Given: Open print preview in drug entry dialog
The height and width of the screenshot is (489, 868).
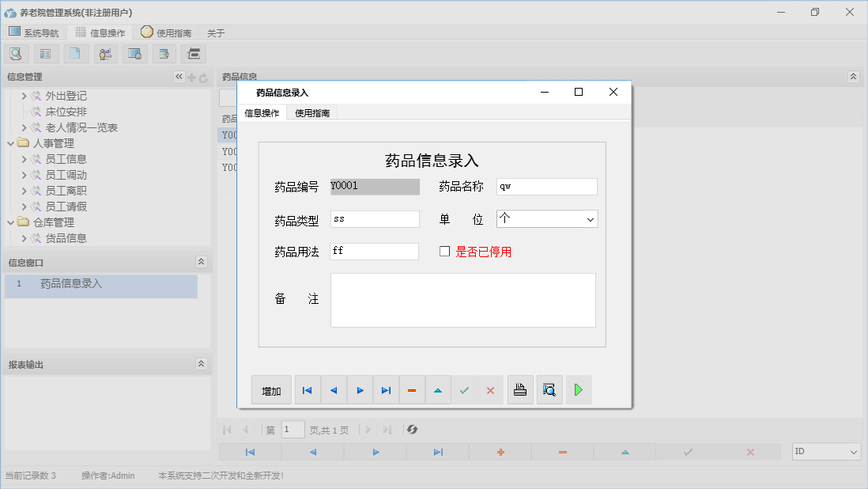Looking at the screenshot, I should (549, 389).
